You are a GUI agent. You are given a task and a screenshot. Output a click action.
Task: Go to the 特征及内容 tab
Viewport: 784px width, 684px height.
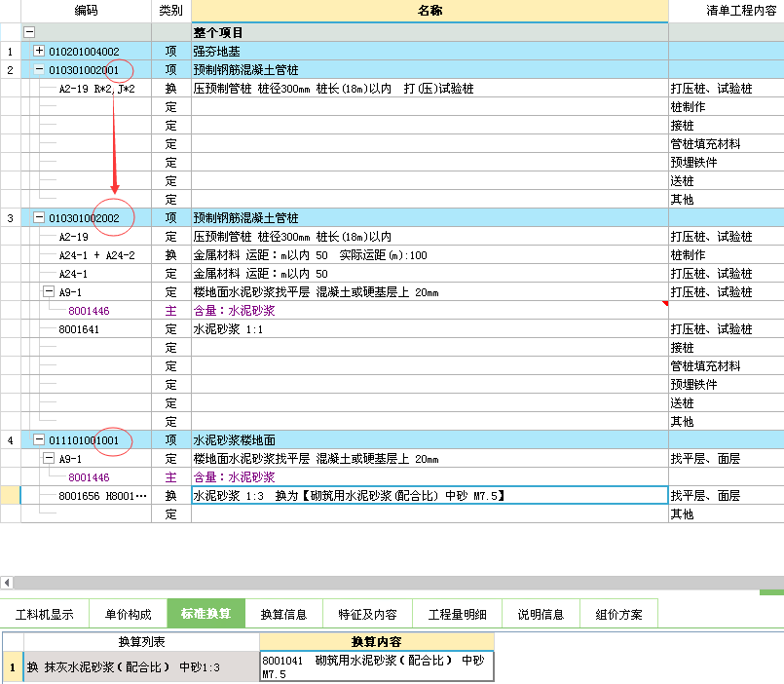367,615
